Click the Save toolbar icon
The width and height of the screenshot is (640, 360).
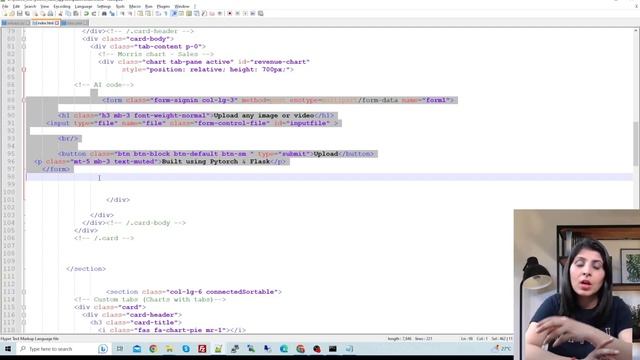click(x=20, y=13)
